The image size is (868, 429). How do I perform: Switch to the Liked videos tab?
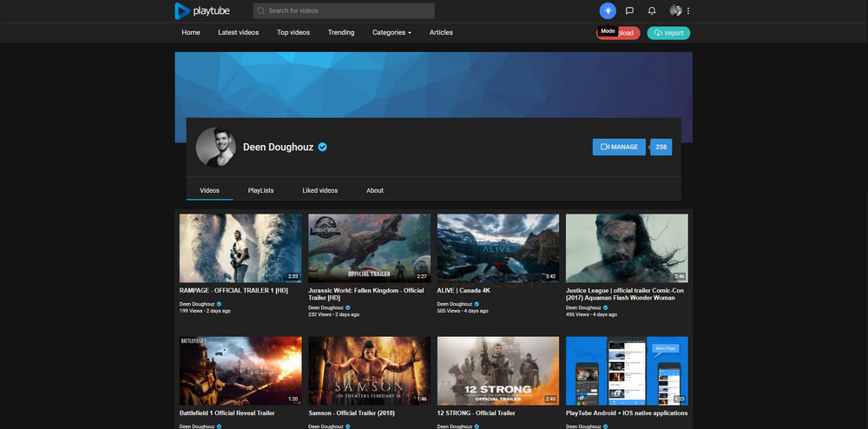(x=320, y=190)
